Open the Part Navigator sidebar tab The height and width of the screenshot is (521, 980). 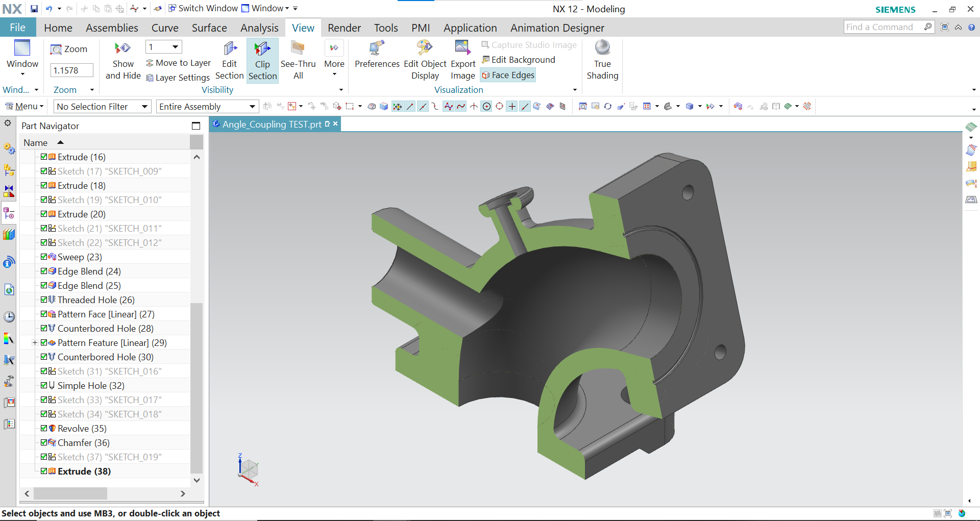(9, 213)
